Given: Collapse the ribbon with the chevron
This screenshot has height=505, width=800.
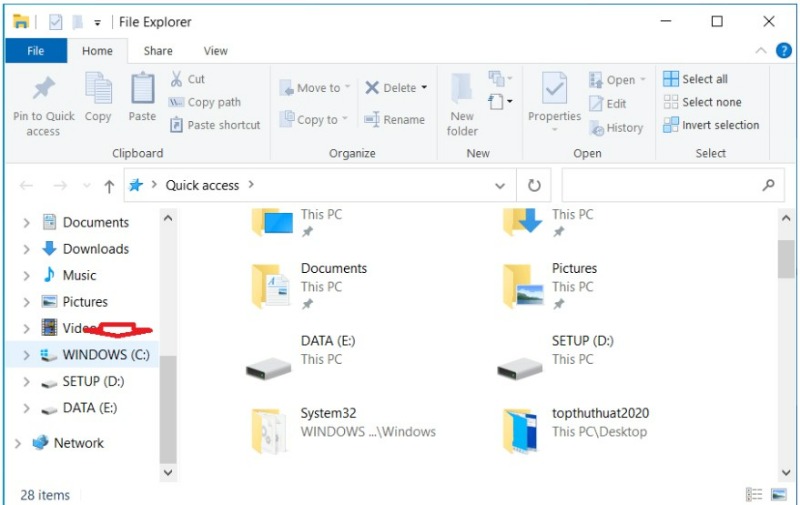Looking at the screenshot, I should click(761, 50).
